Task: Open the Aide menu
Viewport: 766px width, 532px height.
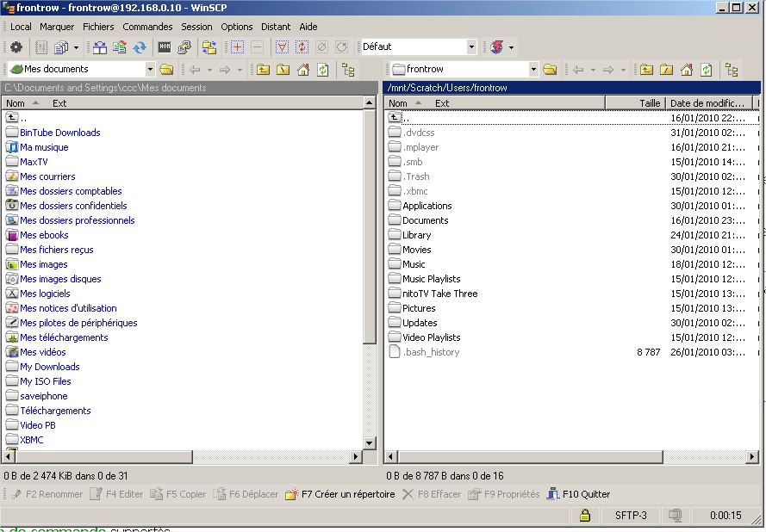Action: [308, 27]
